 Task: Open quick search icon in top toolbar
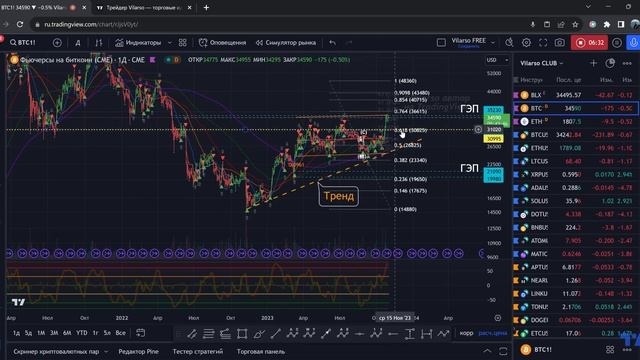click(x=509, y=42)
